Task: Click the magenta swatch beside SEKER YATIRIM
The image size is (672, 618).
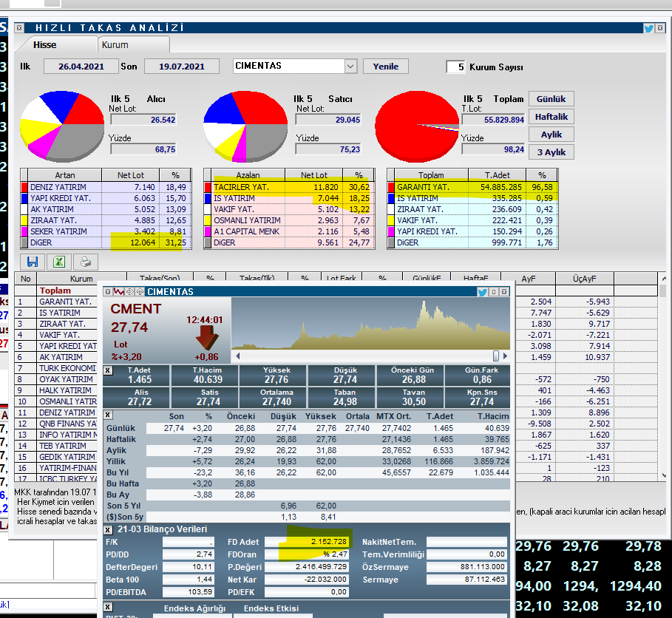Action: (24, 231)
